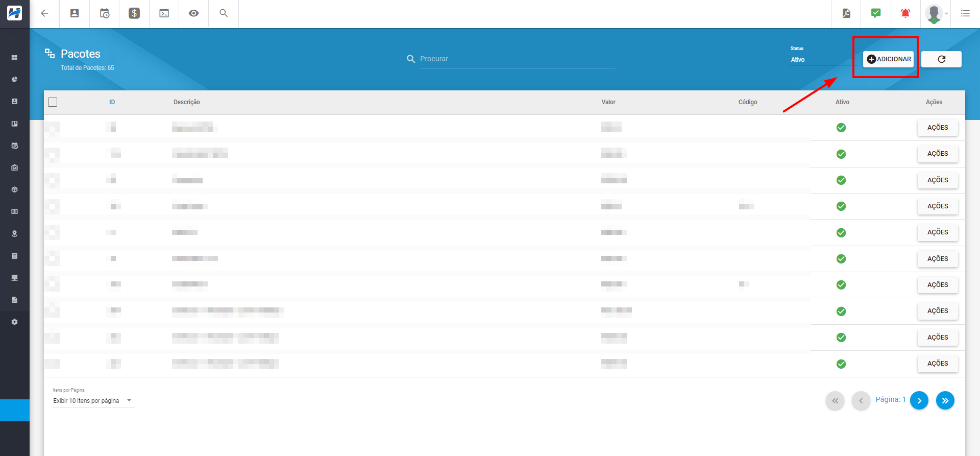
Task: Open AÇÕES for the last table row
Action: click(938, 364)
